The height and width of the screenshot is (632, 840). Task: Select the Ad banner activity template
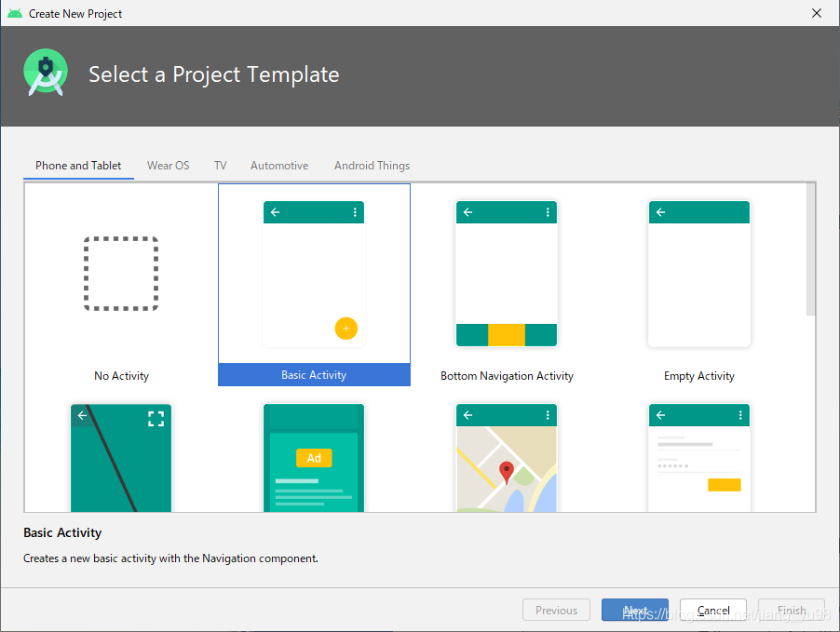tap(314, 458)
